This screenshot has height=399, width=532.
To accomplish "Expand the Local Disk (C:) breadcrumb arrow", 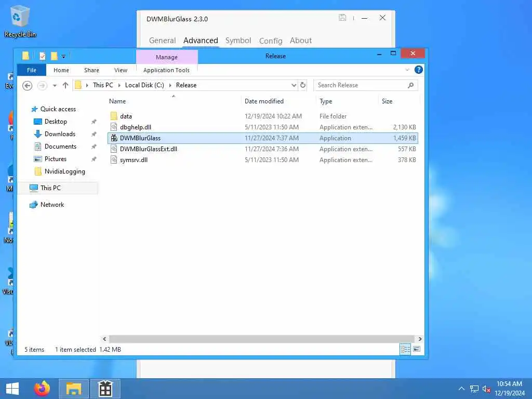I will point(170,85).
